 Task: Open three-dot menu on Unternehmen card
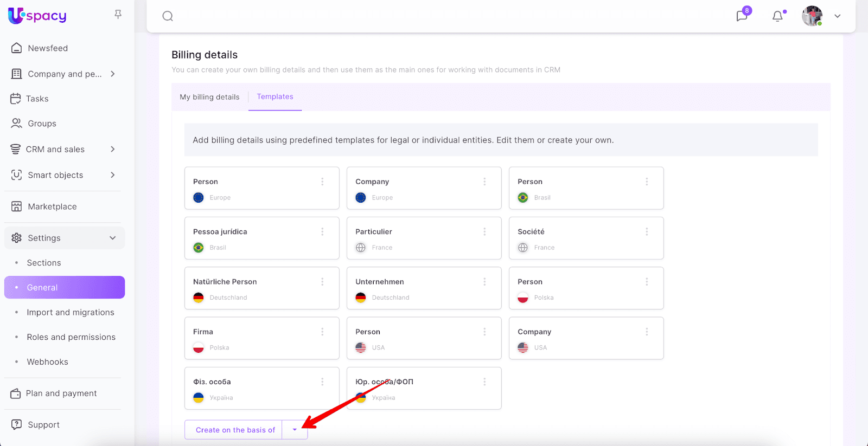[484, 282]
